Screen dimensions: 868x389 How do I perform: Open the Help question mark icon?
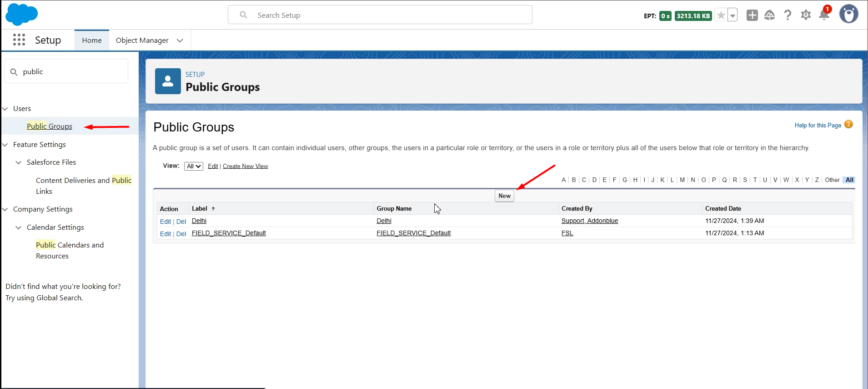pyautogui.click(x=788, y=15)
